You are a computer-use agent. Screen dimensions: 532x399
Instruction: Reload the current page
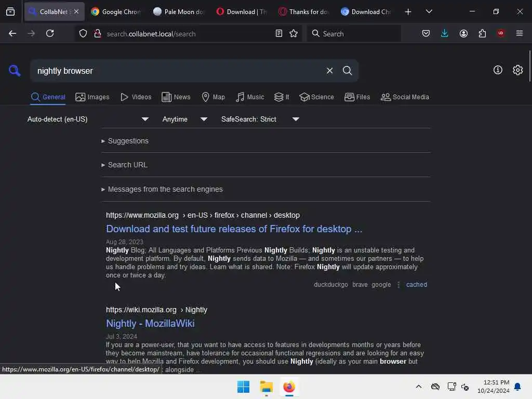click(x=50, y=33)
